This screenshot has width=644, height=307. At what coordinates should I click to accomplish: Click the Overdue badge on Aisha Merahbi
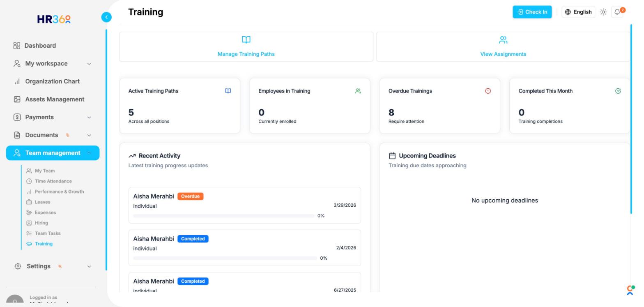pyautogui.click(x=191, y=196)
